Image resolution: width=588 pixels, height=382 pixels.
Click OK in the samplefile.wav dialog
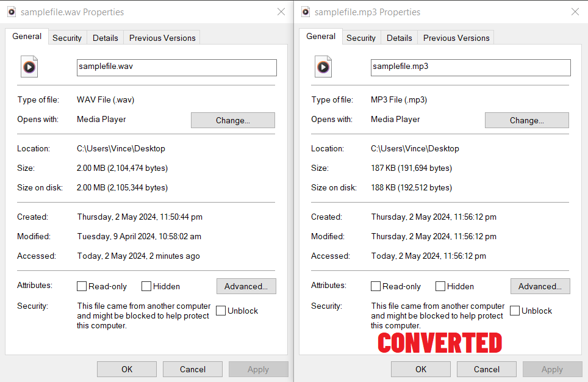click(126, 369)
